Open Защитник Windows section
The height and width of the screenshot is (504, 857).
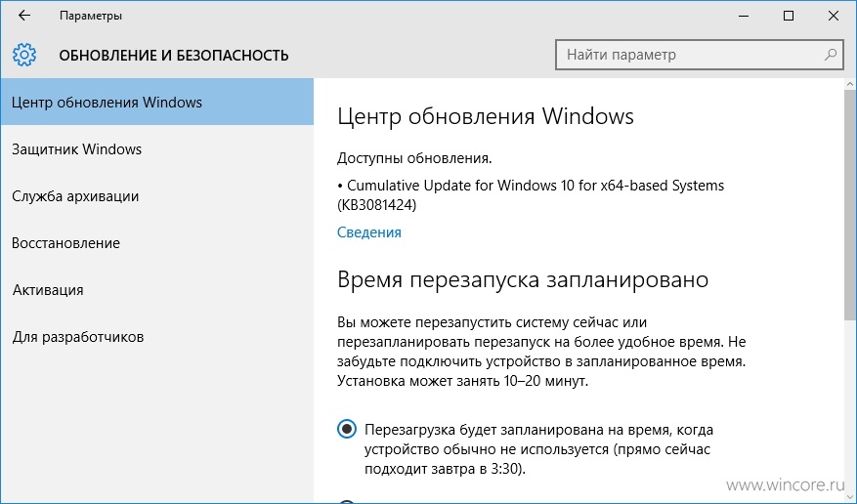tap(157, 149)
